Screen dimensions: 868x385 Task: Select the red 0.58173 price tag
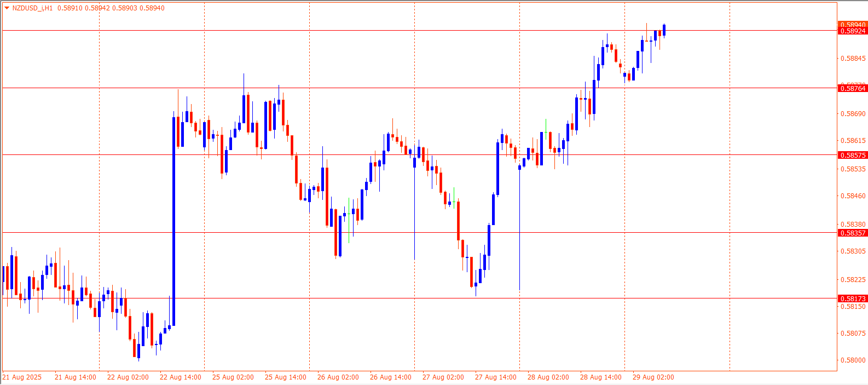point(853,298)
